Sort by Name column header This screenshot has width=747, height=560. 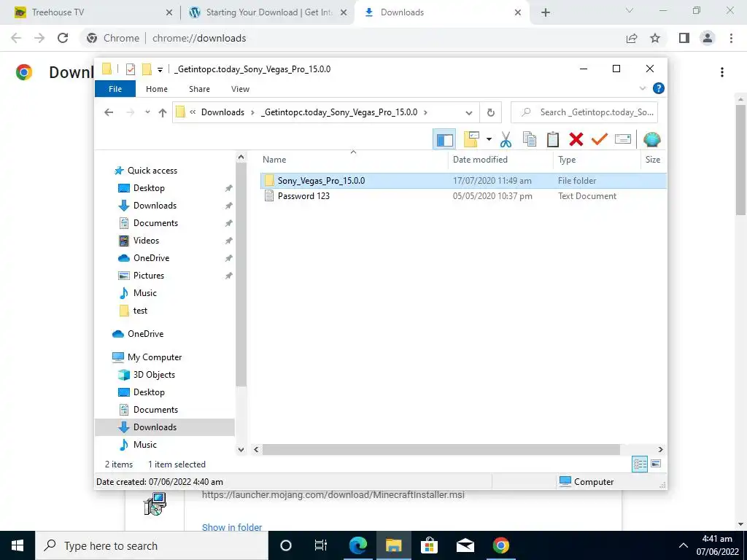coord(274,160)
